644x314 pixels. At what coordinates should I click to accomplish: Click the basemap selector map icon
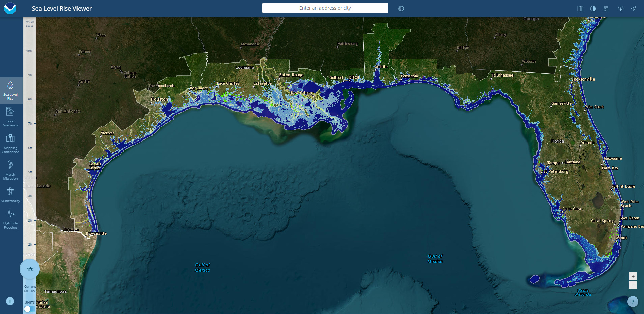[580, 9]
